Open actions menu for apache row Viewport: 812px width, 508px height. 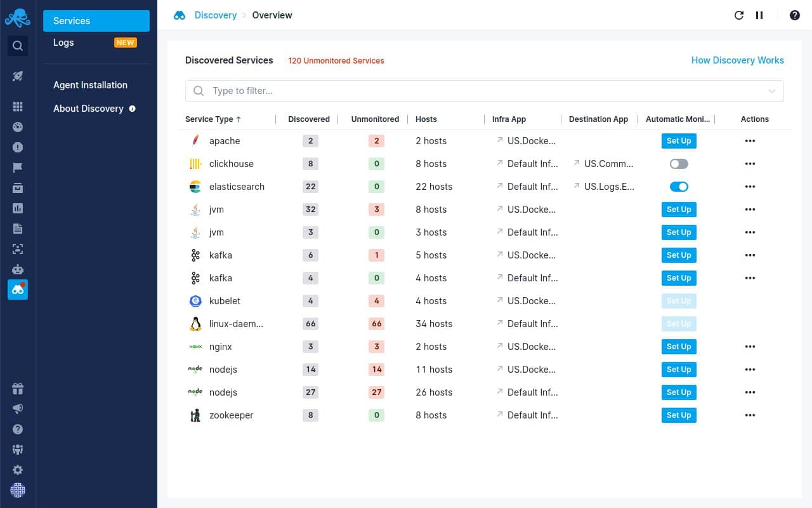tap(750, 141)
